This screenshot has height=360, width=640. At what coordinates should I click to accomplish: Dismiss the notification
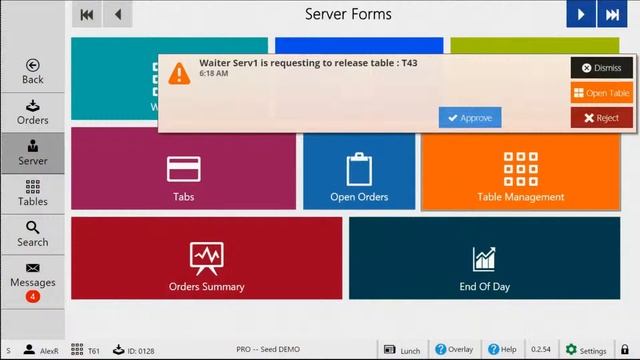point(602,68)
